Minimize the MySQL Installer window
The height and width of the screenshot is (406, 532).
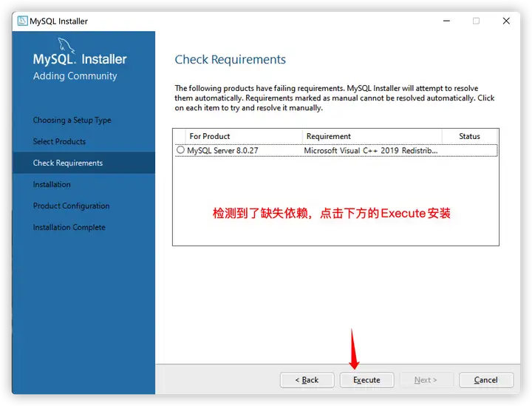446,21
